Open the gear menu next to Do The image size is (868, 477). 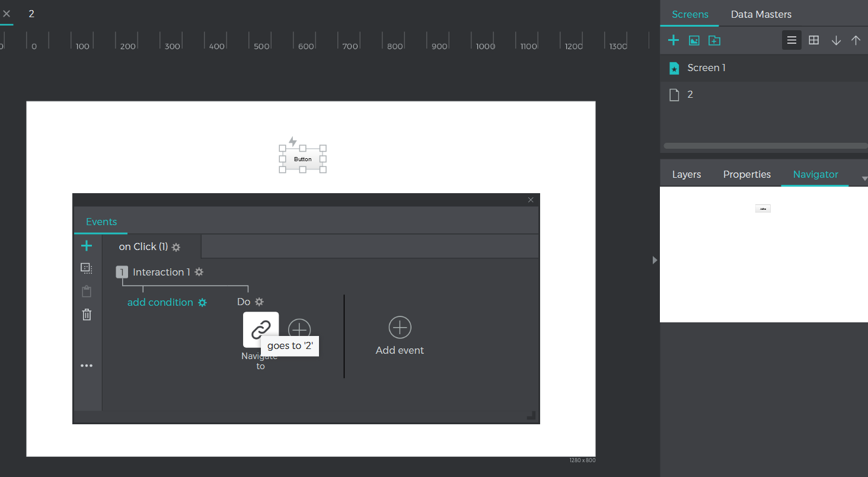click(x=259, y=302)
